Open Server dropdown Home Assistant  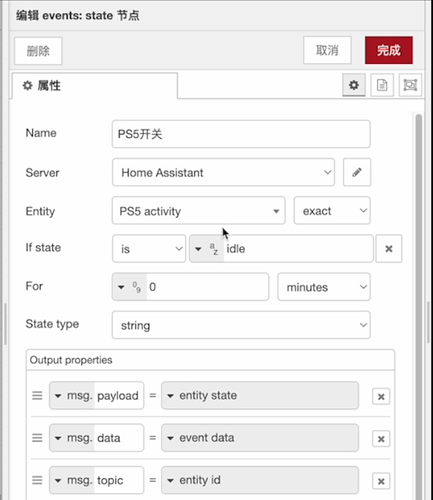pyautogui.click(x=223, y=172)
